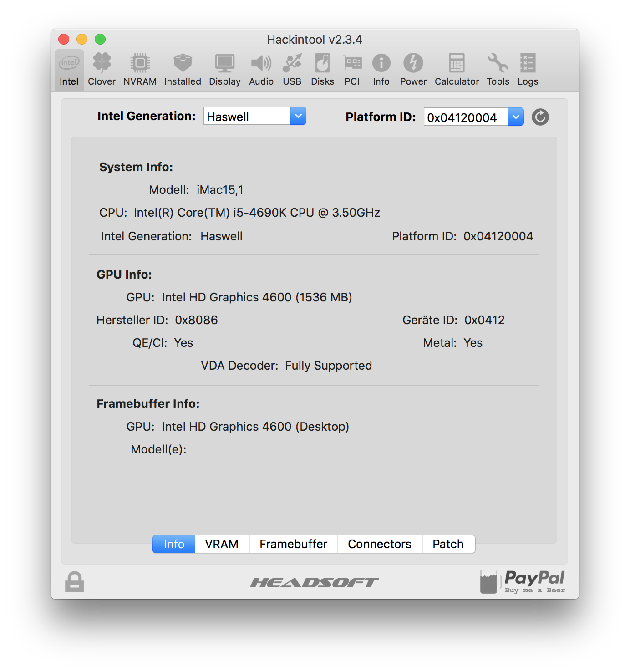Open the Power section

point(413,70)
